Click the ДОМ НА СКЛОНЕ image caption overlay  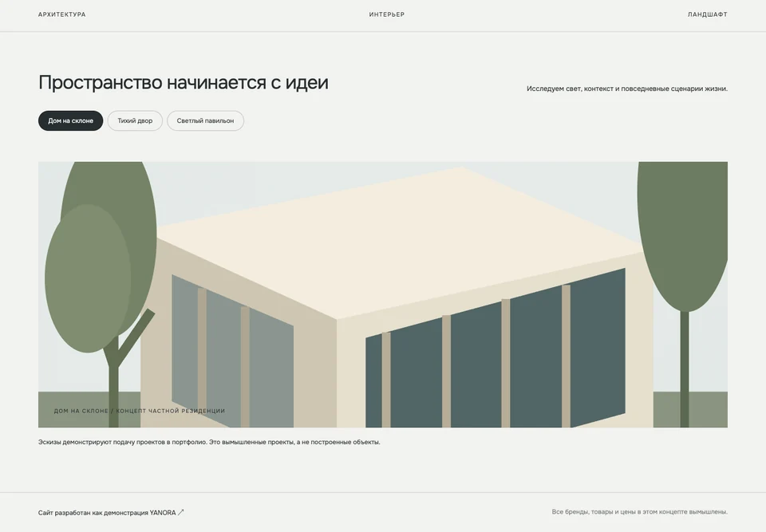coord(139,411)
